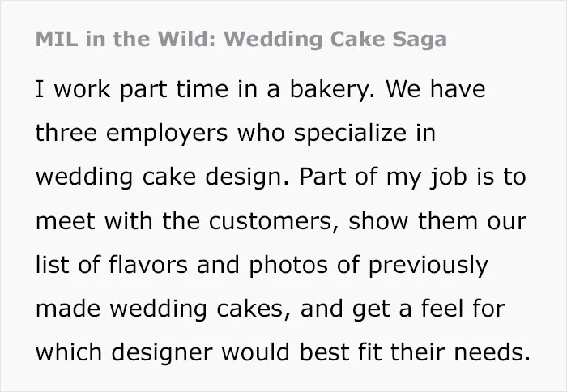Image resolution: width=567 pixels, height=392 pixels.
Task: Click the word 'flavors'
Action: (148, 265)
